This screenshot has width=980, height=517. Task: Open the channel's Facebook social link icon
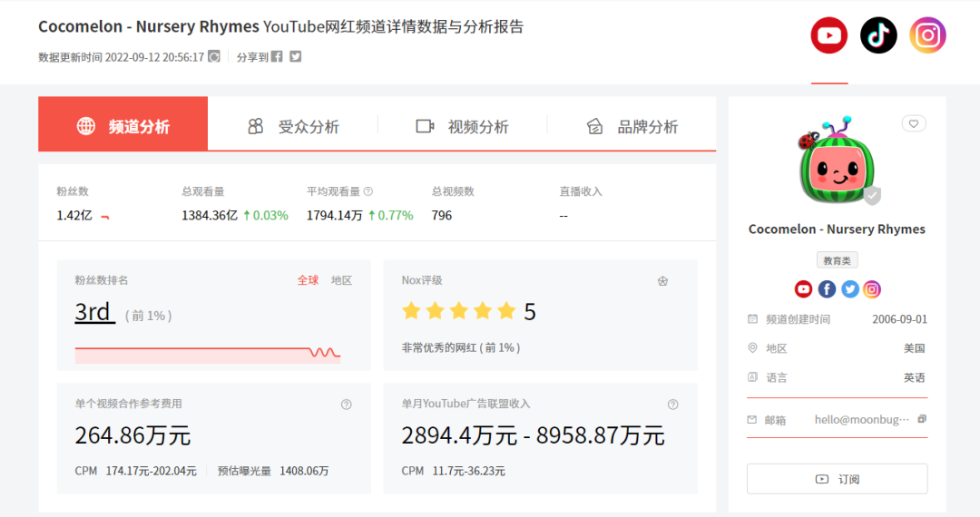pyautogui.click(x=827, y=289)
